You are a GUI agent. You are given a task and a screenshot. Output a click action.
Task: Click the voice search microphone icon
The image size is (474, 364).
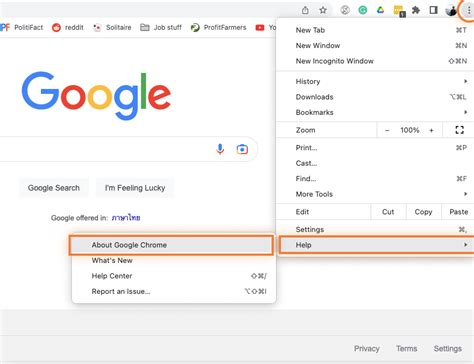[x=220, y=149]
